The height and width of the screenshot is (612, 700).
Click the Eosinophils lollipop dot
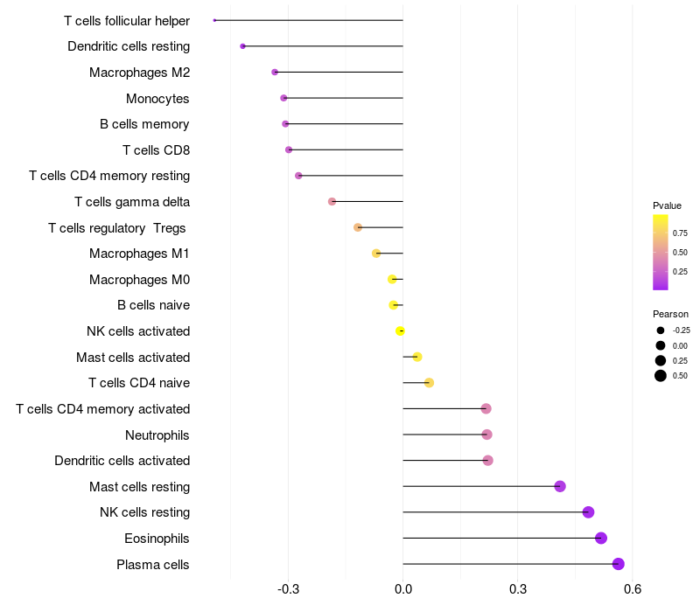601,538
